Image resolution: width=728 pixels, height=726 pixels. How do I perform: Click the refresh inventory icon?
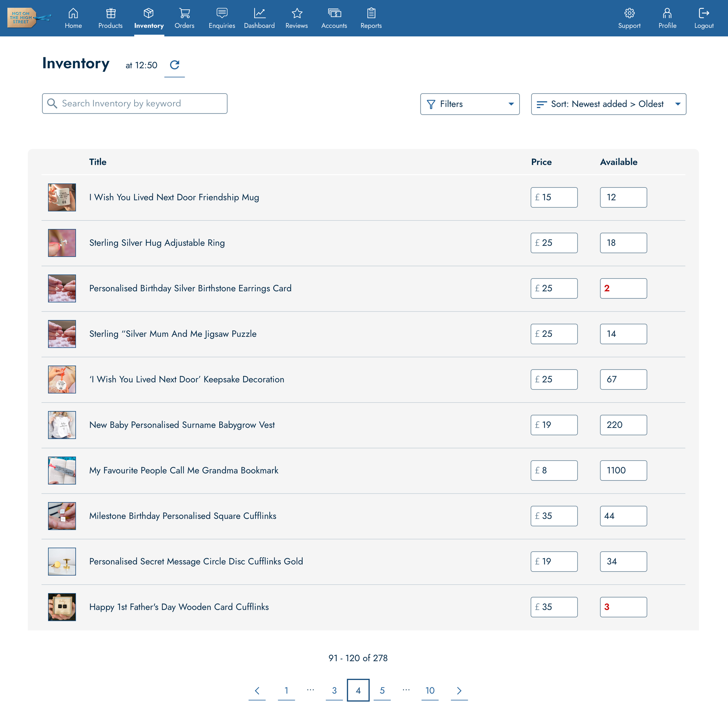point(174,65)
